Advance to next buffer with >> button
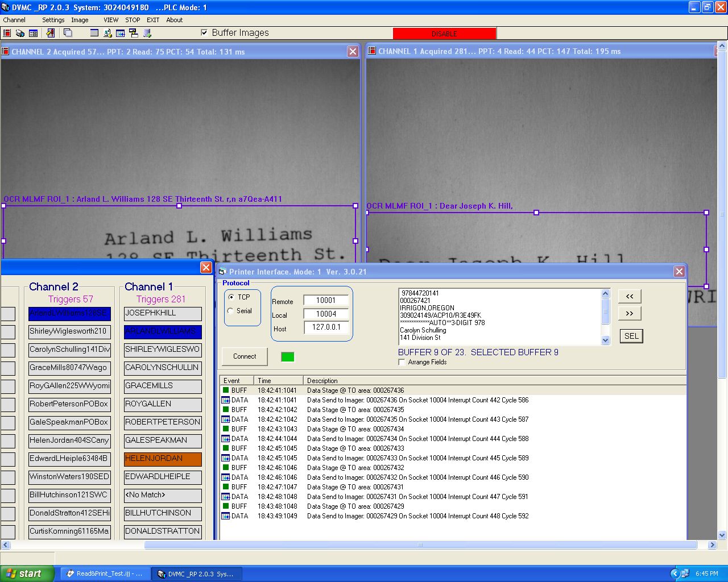The height and width of the screenshot is (582, 728). click(x=630, y=313)
